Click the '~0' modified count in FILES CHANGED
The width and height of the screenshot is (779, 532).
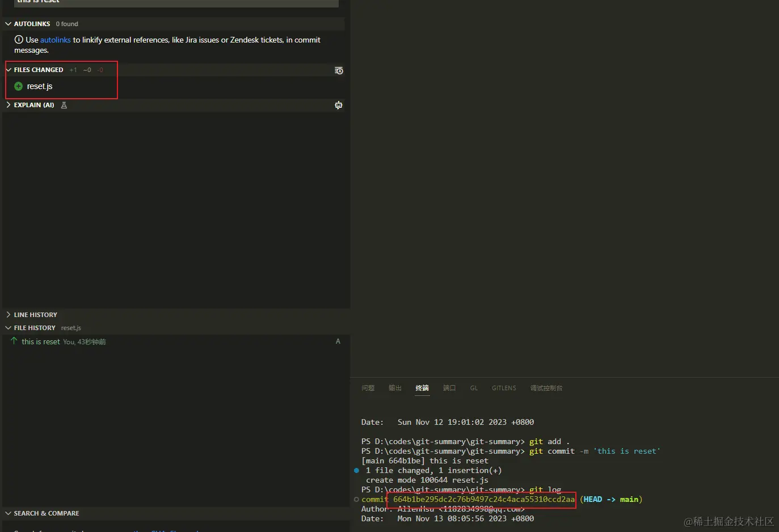coord(87,70)
